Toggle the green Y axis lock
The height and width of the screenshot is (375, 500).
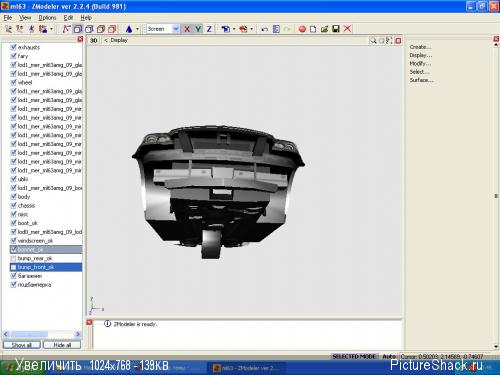click(198, 29)
